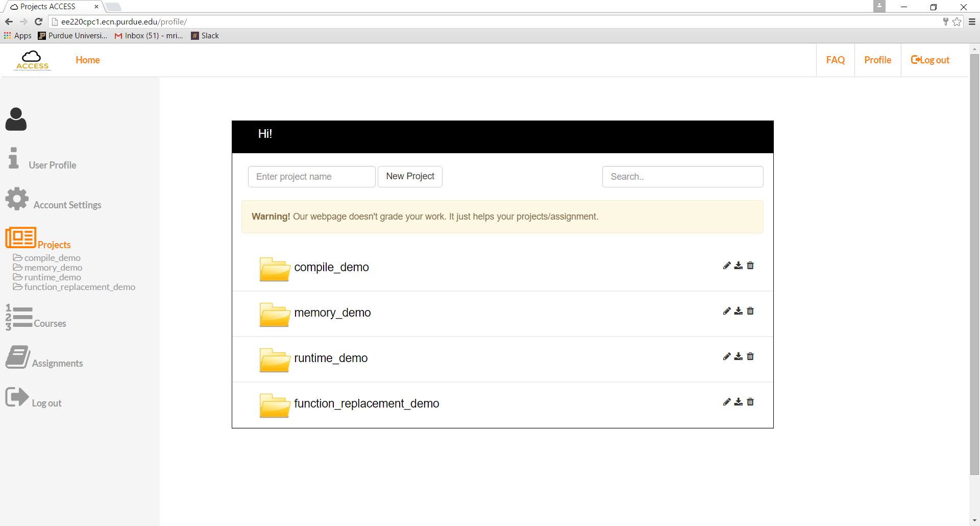Open the compile_demo project name
This screenshot has height=526, width=980.
331,267
